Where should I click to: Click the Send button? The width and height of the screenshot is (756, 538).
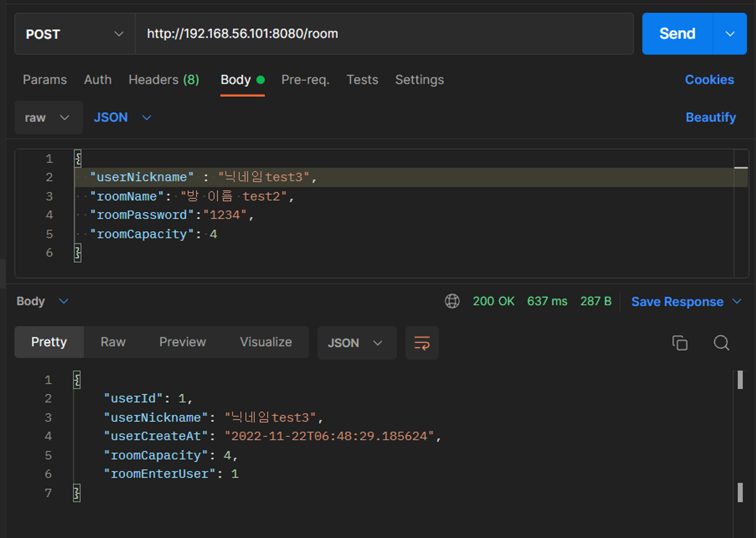677,34
